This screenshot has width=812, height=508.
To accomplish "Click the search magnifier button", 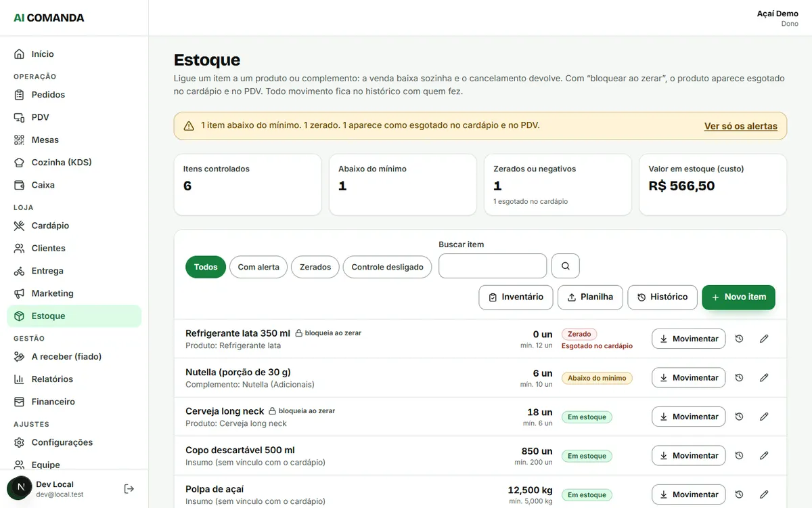I will coord(566,266).
